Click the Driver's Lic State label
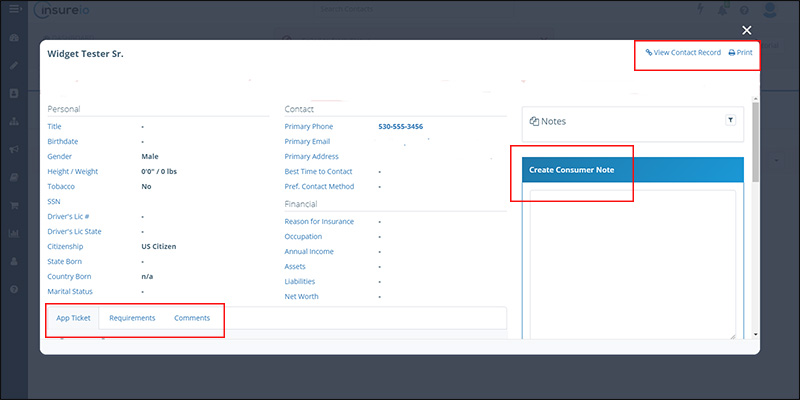The height and width of the screenshot is (400, 800). point(74,231)
